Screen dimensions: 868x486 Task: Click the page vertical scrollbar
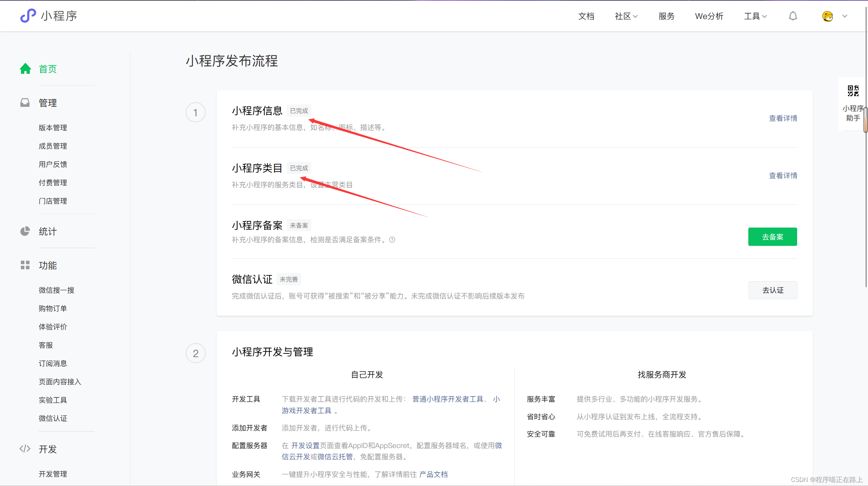(x=866, y=119)
